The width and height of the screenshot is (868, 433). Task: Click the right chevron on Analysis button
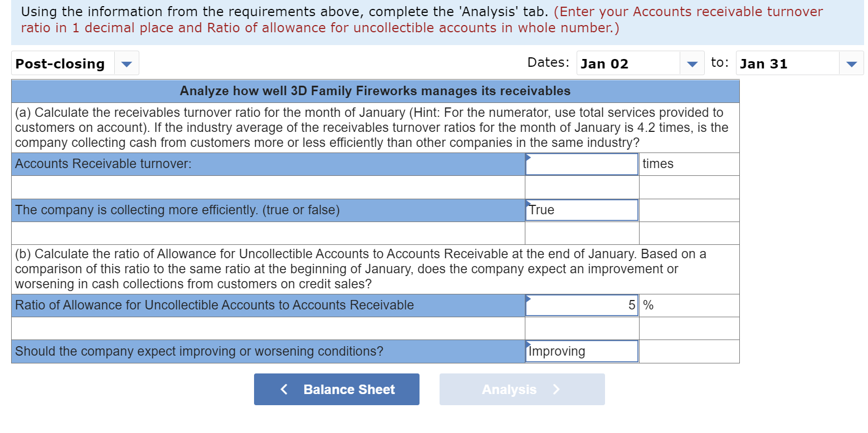(x=556, y=389)
